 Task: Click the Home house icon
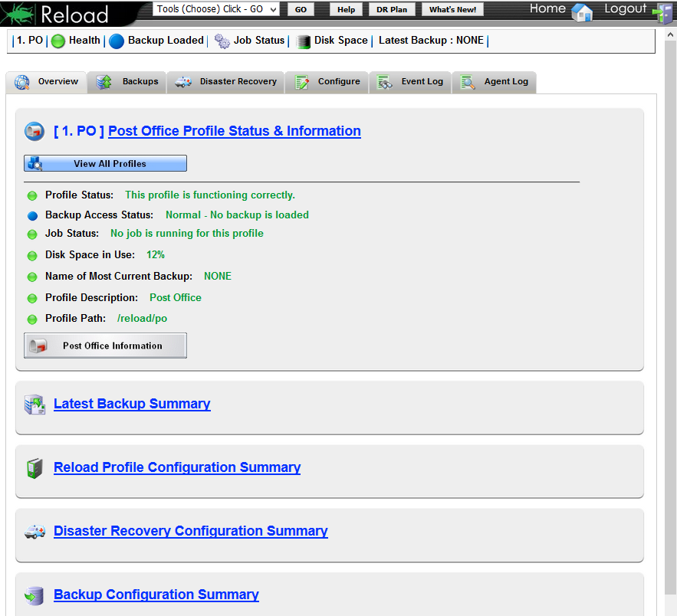click(582, 12)
